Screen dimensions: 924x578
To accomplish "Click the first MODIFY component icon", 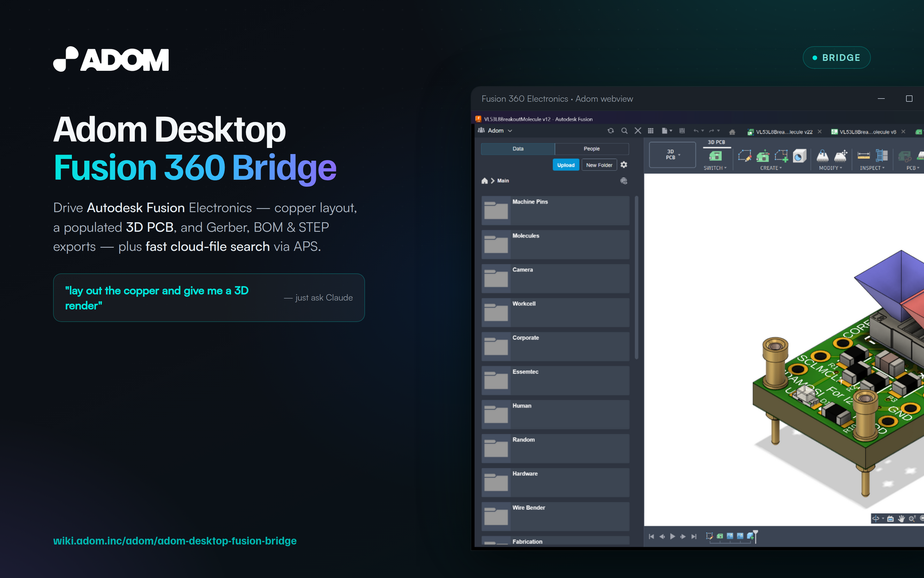I will coord(822,156).
